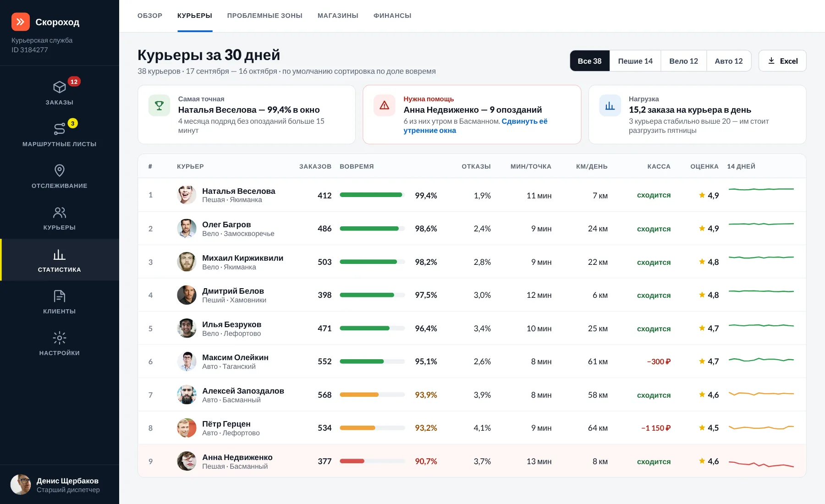
Task: Select the Статистика chart icon
Action: click(60, 255)
